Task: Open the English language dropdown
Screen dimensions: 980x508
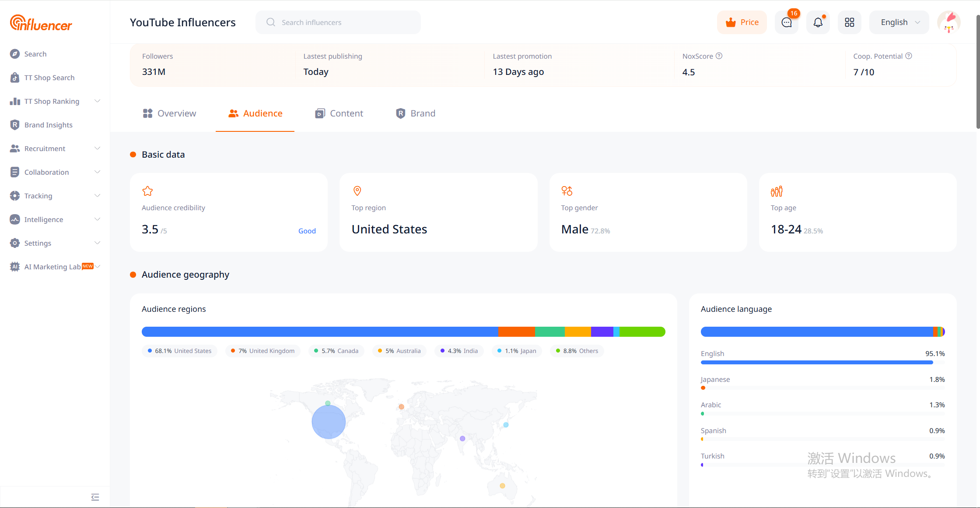Action: coord(899,22)
